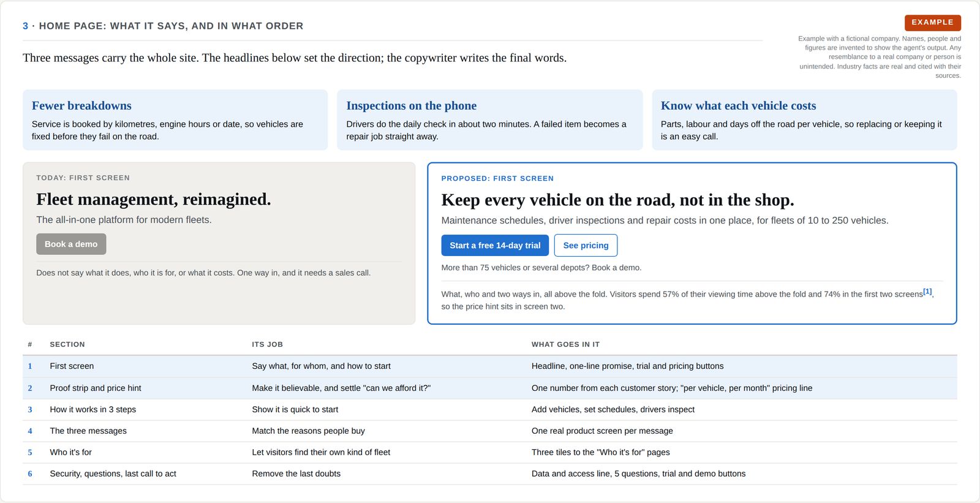The width and height of the screenshot is (980, 503).
Task: Select the "PROPOSED: FIRST SCREEN" label
Action: pos(497,178)
